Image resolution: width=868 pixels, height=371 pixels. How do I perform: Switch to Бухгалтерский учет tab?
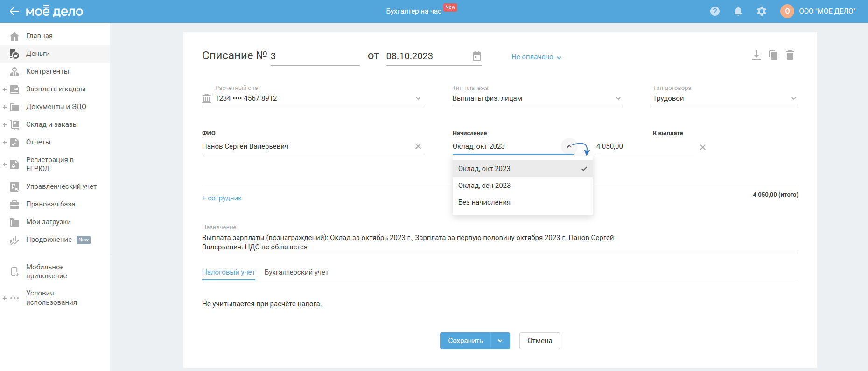tap(296, 272)
